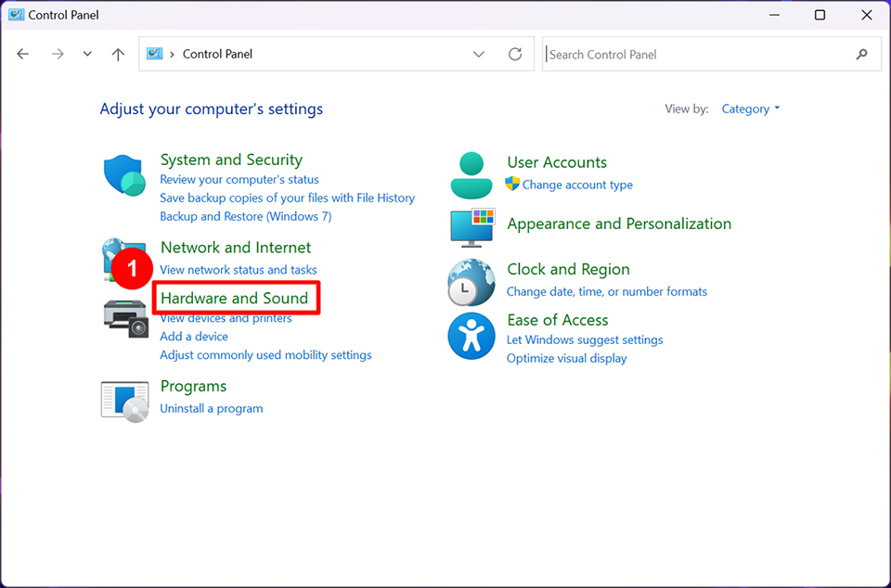891x588 pixels.
Task: Click Let Windows suggest settings
Action: (585, 340)
